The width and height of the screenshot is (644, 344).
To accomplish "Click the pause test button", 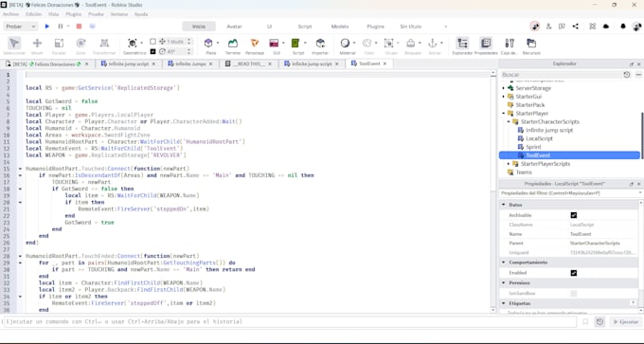I will click(x=61, y=27).
